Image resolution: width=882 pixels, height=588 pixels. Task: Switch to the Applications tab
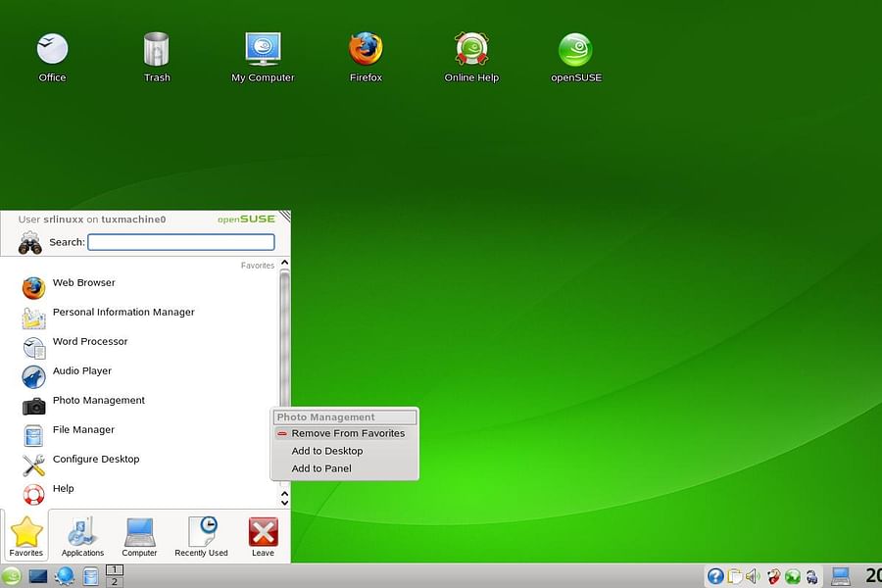[82, 535]
